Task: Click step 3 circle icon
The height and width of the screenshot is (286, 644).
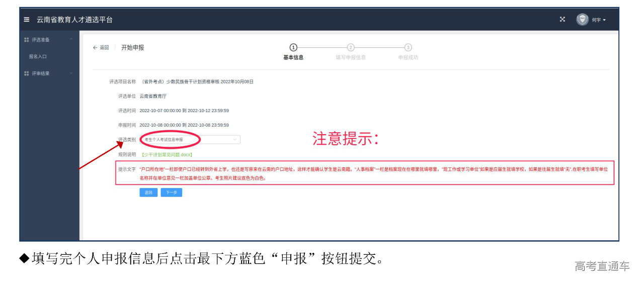Action: pyautogui.click(x=408, y=47)
